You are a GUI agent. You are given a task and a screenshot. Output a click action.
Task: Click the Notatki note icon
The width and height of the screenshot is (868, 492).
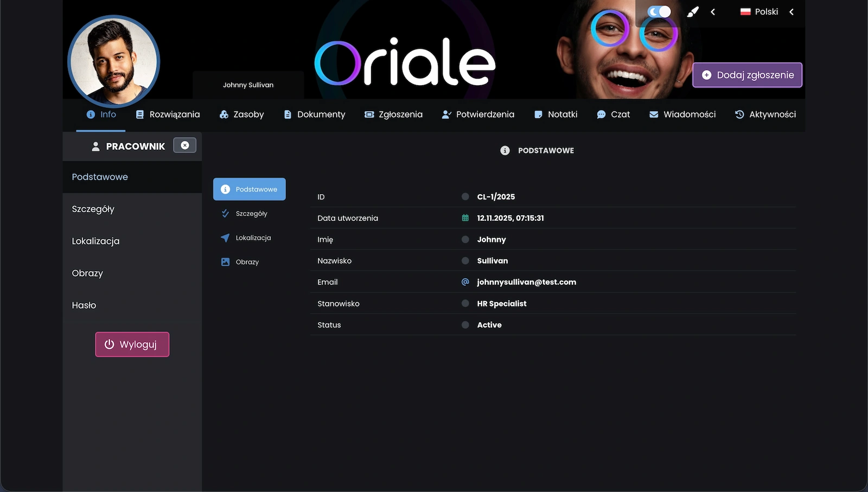[x=538, y=114]
